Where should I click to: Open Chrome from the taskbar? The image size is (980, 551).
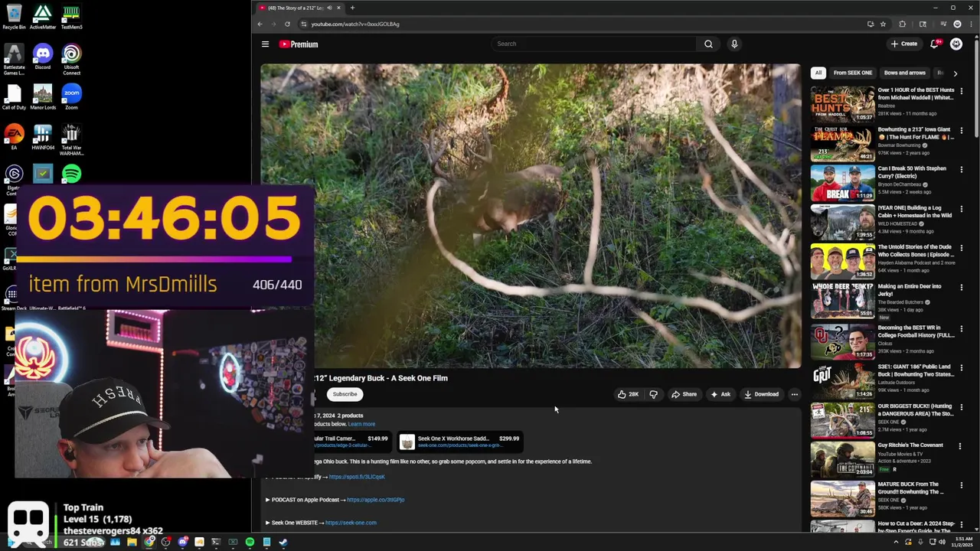pos(149,542)
